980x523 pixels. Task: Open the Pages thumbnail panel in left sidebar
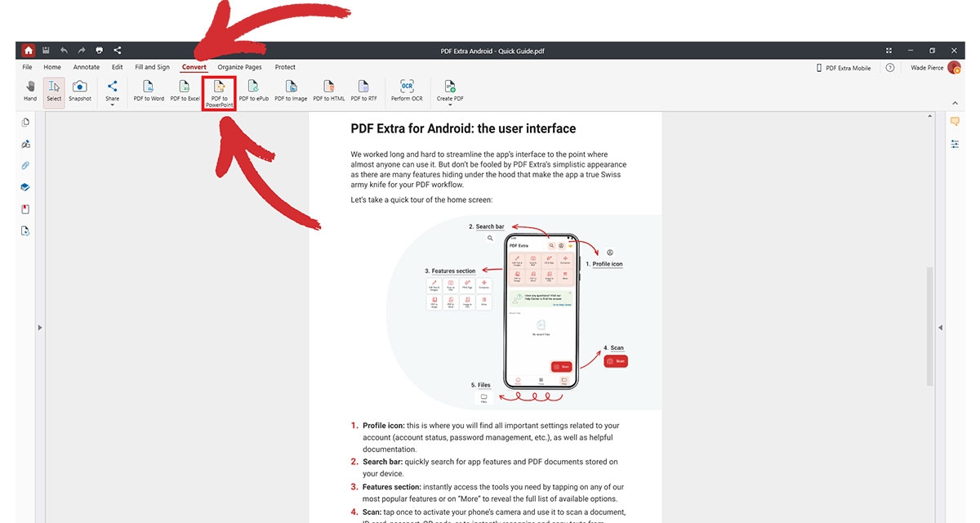coord(26,123)
